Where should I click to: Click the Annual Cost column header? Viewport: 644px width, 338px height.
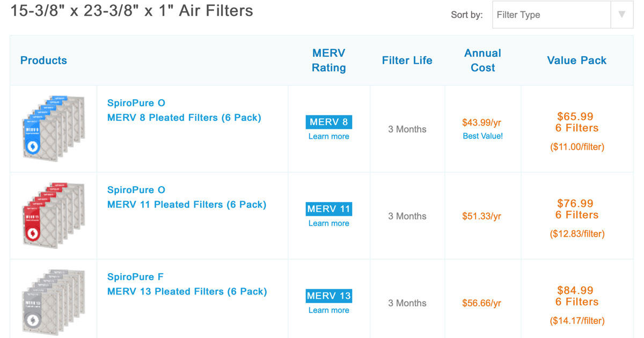point(482,60)
